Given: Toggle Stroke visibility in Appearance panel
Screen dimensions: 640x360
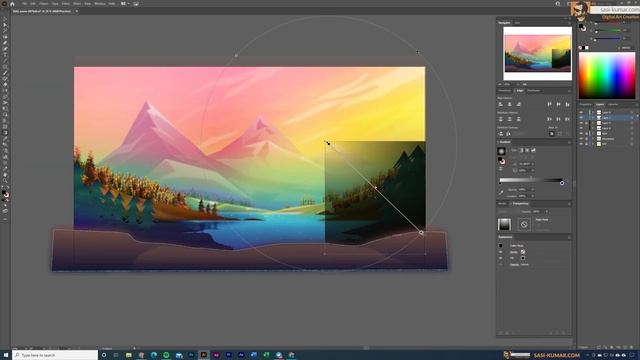Looking at the screenshot, I should pos(501,252).
